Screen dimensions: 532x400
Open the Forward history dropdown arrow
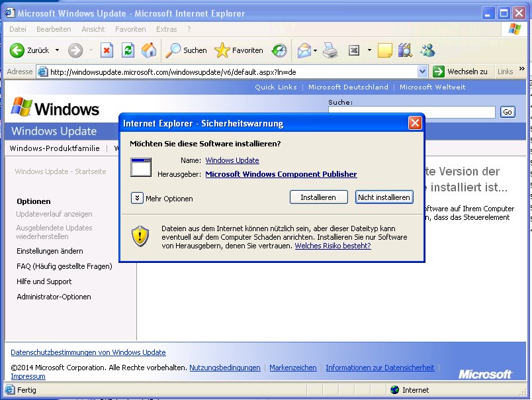91,50
